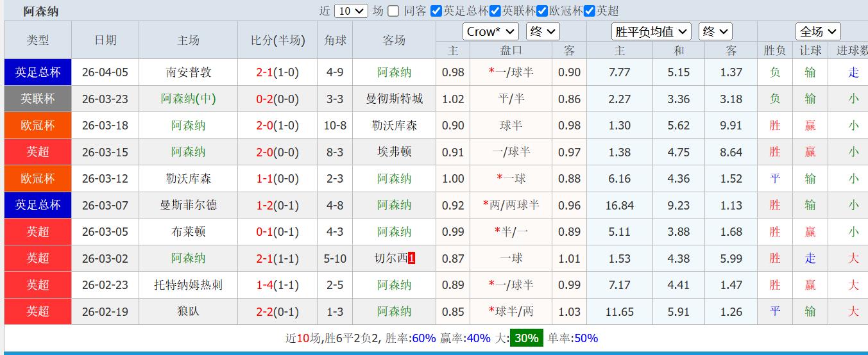Uncheck the 英联杯 filter checkbox
868x355 pixels.
click(x=495, y=11)
